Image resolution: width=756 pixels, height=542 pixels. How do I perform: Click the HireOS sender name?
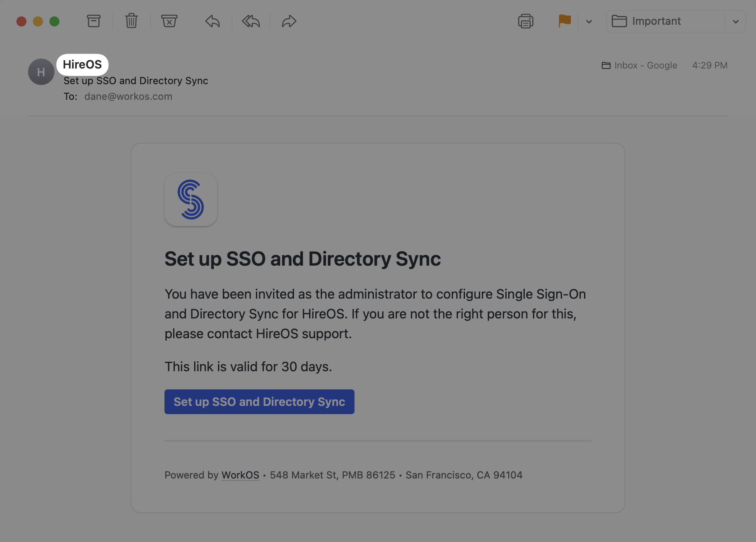coord(82,65)
